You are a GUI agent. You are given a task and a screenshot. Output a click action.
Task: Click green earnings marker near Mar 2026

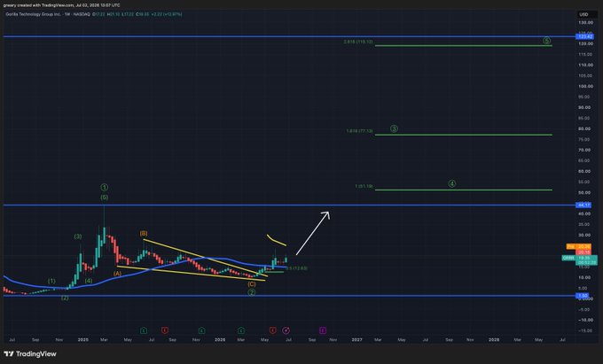point(241,330)
